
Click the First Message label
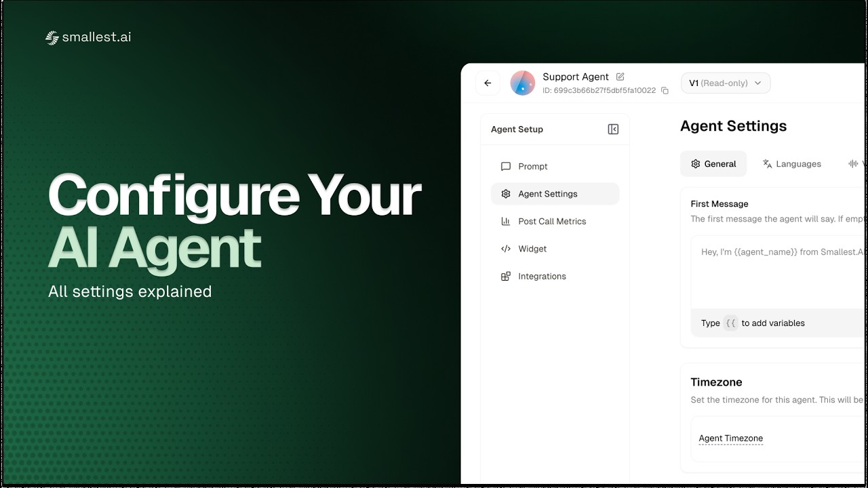pos(719,204)
